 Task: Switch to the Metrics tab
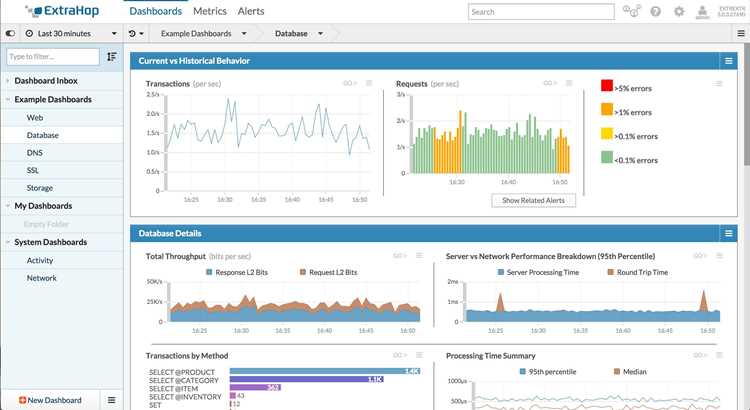pos(210,11)
